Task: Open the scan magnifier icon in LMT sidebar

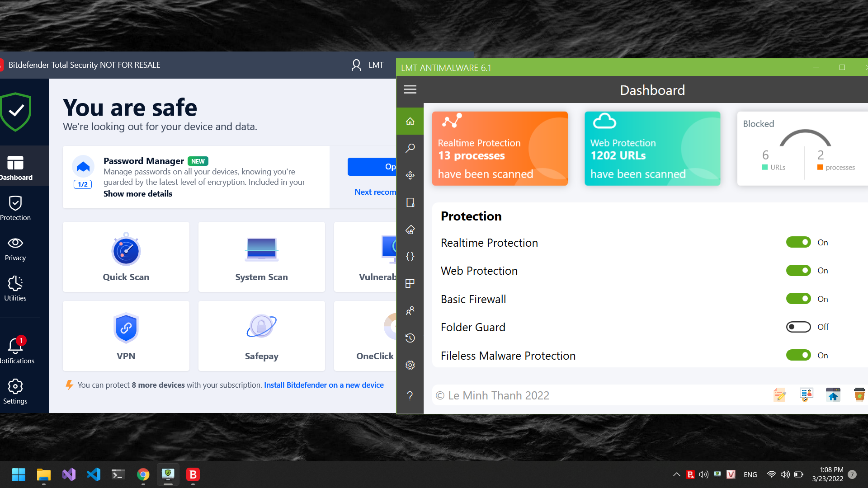Action: (410, 148)
